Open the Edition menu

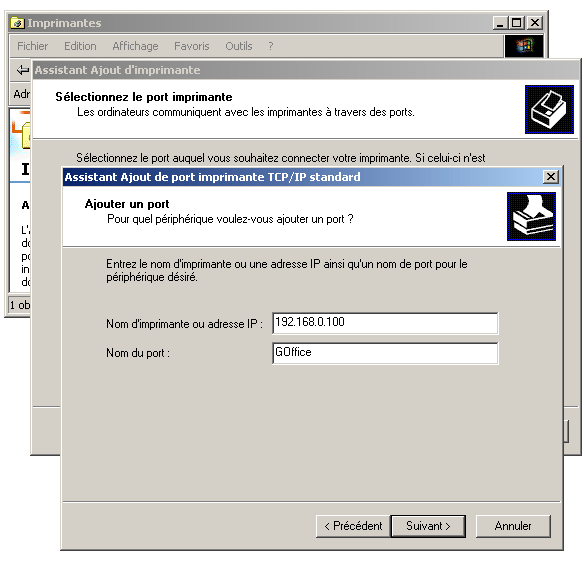pyautogui.click(x=80, y=46)
